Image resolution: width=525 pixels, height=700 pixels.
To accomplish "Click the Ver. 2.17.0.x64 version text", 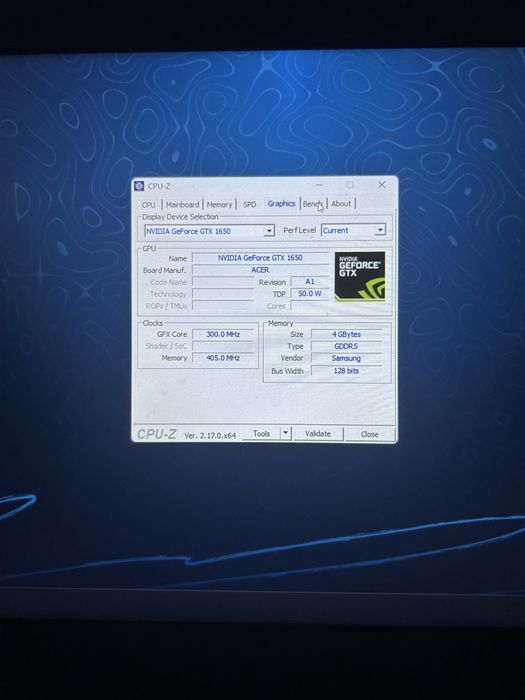I will [x=210, y=435].
